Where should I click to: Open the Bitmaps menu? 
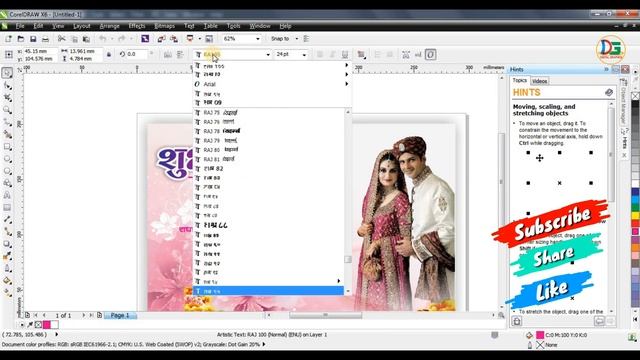click(x=164, y=26)
